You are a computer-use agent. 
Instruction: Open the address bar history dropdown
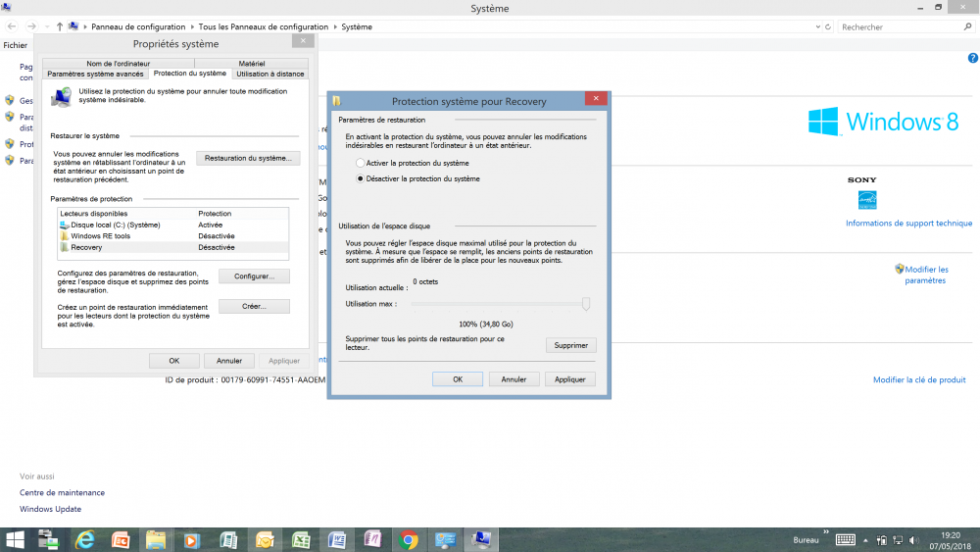817,26
